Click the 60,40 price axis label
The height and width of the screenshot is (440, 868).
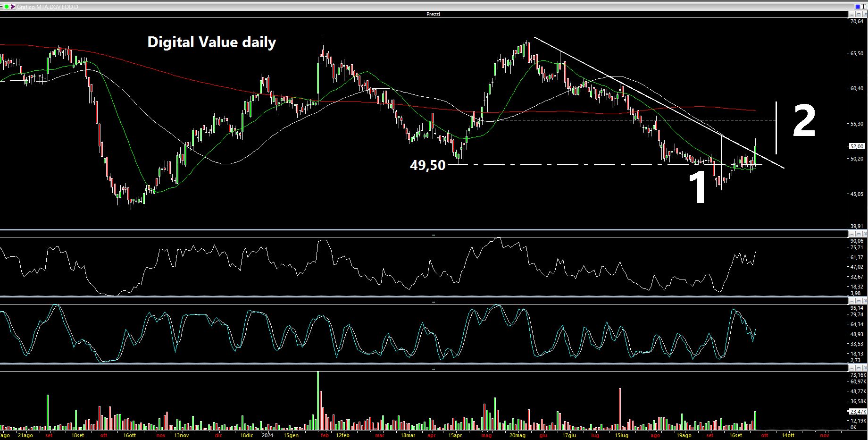pos(857,88)
